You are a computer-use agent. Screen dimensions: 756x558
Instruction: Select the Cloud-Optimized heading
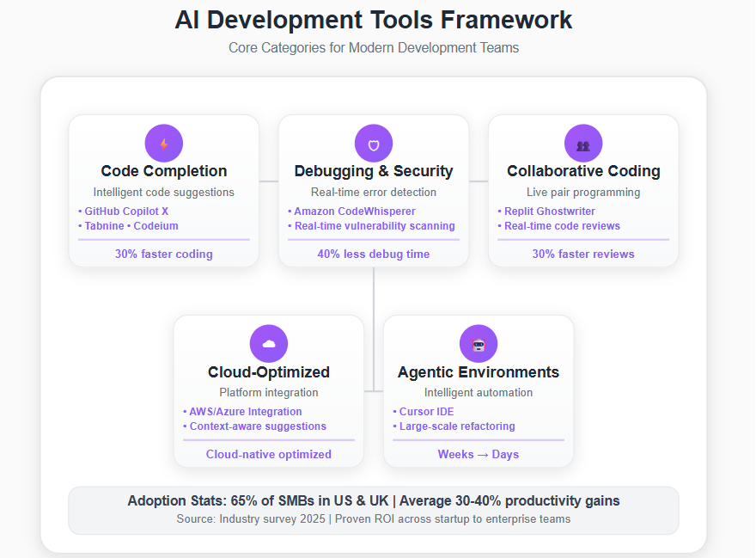pos(269,372)
